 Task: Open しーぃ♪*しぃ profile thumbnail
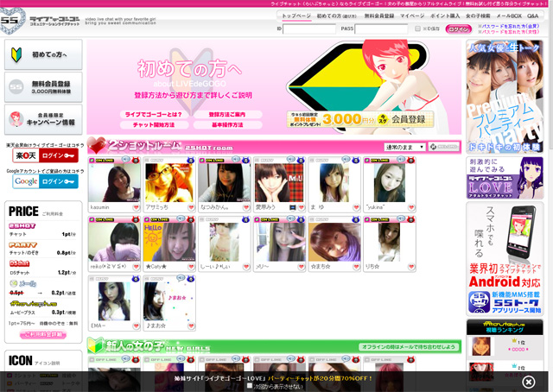tap(225, 242)
